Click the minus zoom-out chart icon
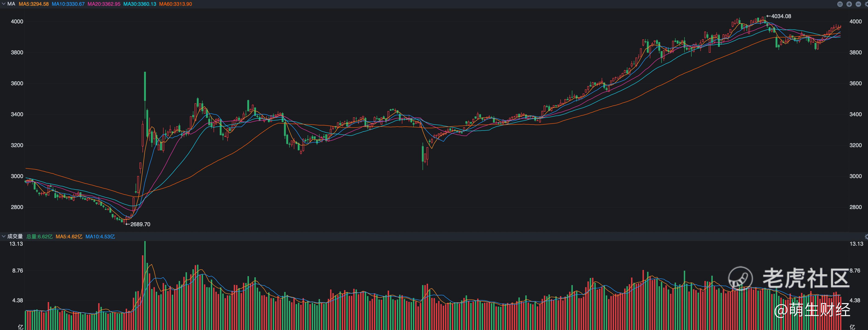Viewport: 868px width, 330px height. [858, 4]
